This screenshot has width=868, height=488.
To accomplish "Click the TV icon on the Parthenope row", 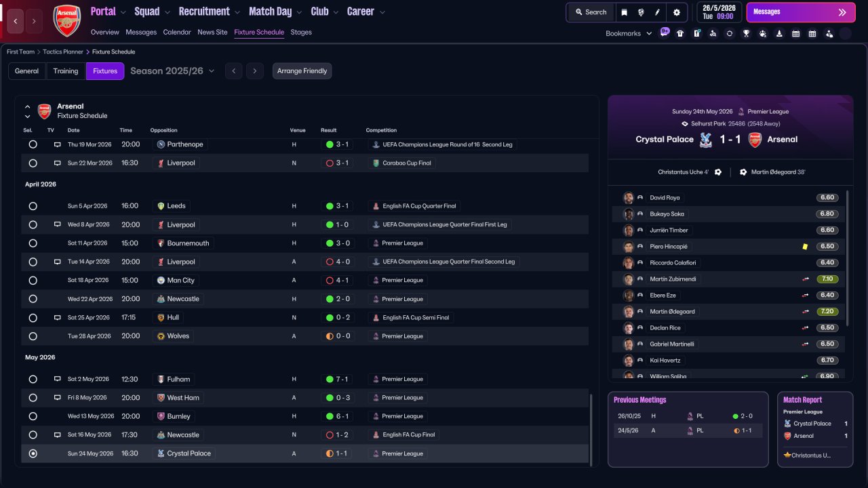I will (x=58, y=144).
